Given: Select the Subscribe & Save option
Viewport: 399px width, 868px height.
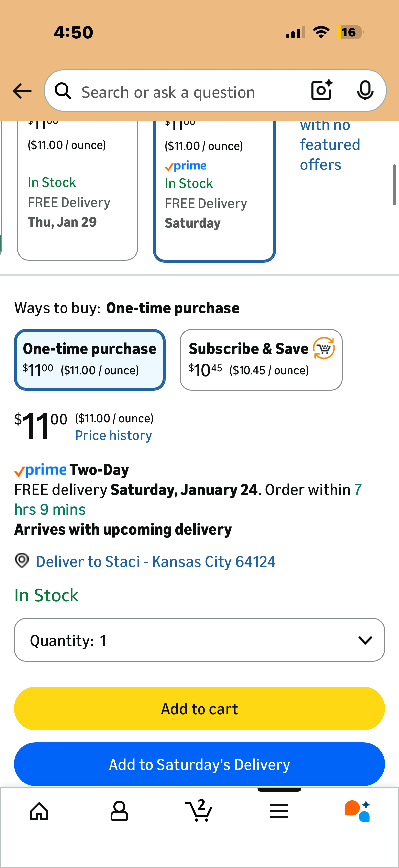Looking at the screenshot, I should (261, 360).
